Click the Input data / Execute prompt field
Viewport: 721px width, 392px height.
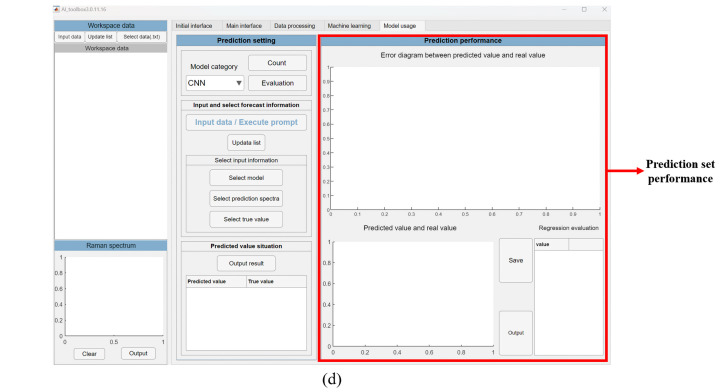coord(246,122)
